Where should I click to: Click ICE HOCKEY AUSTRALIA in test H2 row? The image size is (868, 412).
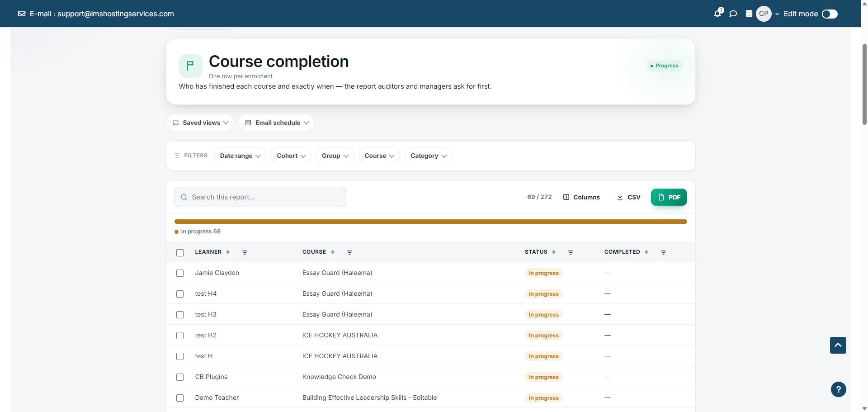[340, 335]
